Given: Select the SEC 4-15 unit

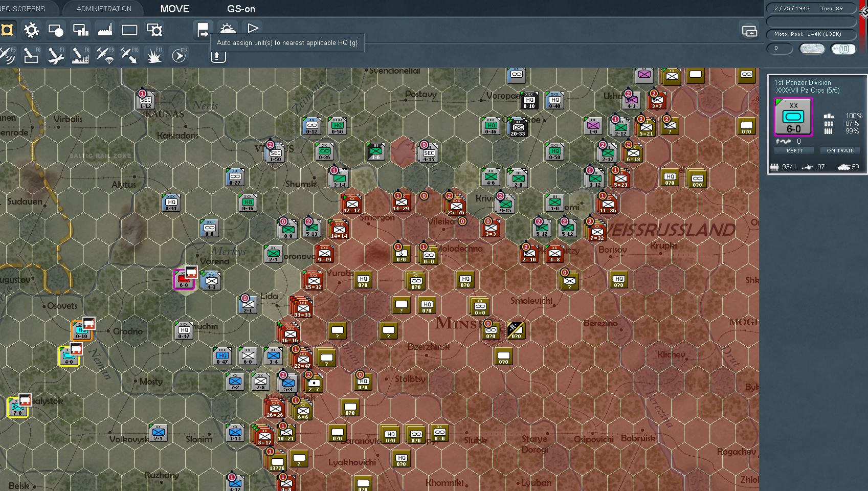Looking at the screenshot, I should point(429,152).
